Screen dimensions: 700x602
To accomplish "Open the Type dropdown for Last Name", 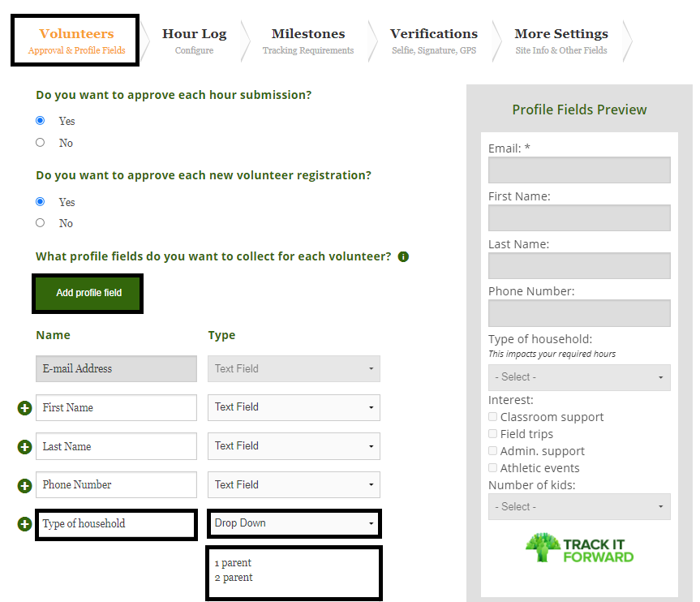I will pyautogui.click(x=294, y=446).
